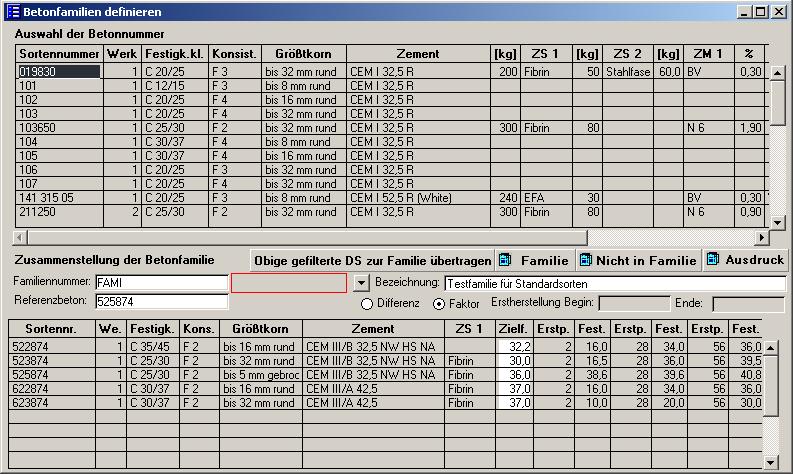Select family row 525874 in lower table
This screenshot has width=793, height=474.
click(x=50, y=375)
